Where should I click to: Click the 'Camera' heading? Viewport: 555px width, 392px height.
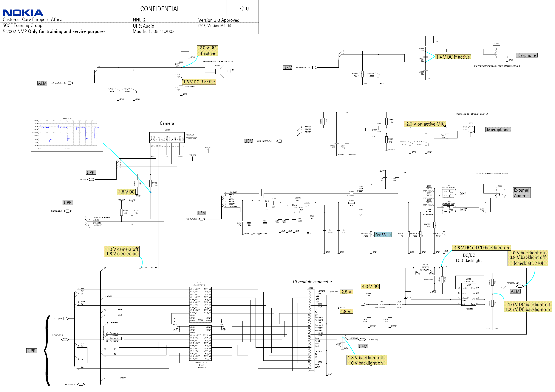(167, 123)
